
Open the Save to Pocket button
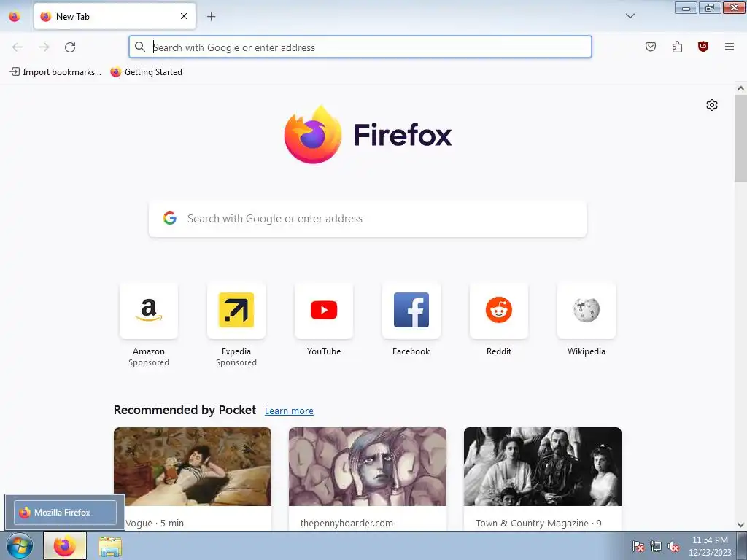click(650, 47)
